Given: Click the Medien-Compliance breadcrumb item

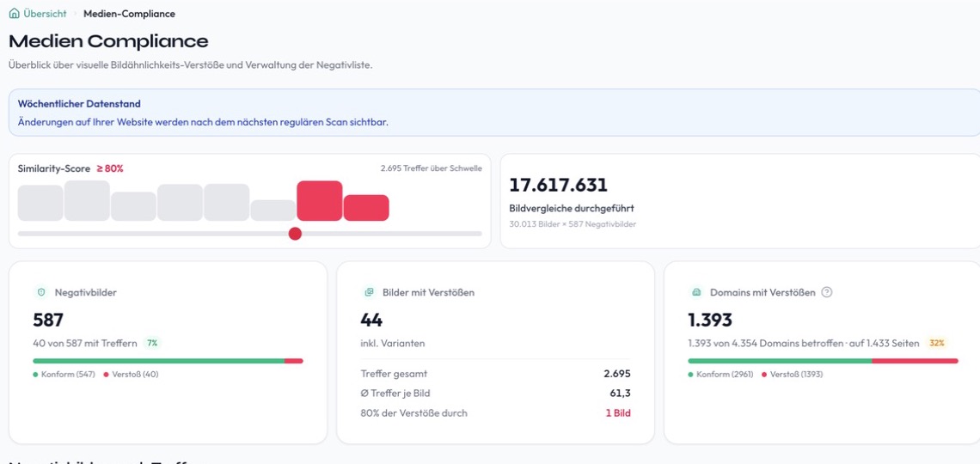Looking at the screenshot, I should point(129,13).
